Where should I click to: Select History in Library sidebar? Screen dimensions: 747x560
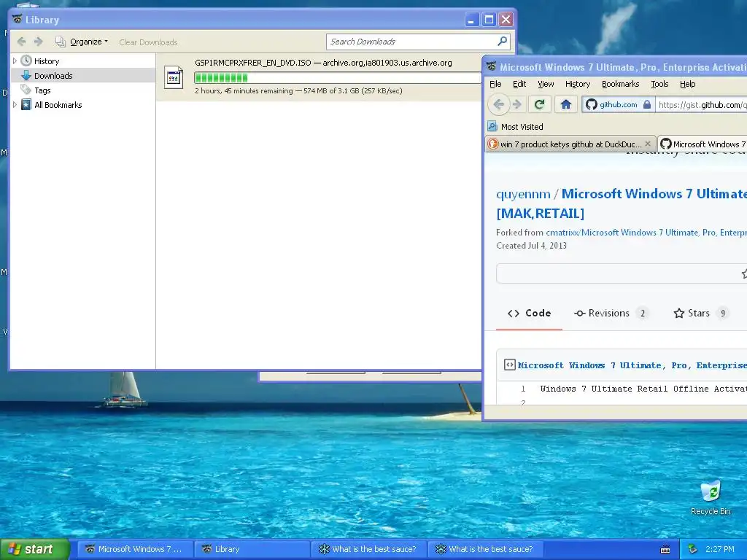(47, 61)
